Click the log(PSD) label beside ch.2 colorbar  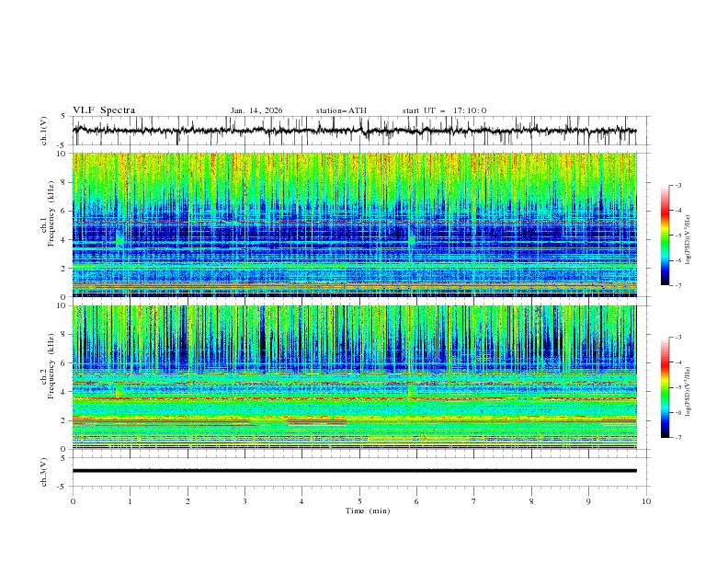pyautogui.click(x=688, y=392)
